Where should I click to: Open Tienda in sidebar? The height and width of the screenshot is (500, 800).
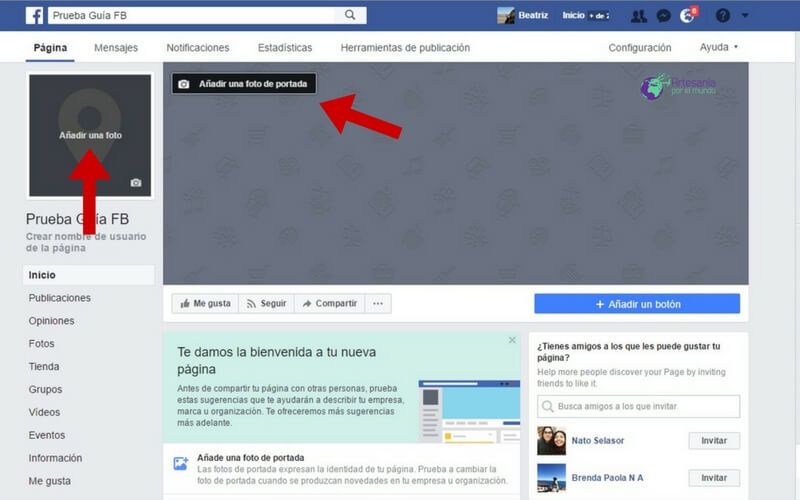click(x=44, y=367)
